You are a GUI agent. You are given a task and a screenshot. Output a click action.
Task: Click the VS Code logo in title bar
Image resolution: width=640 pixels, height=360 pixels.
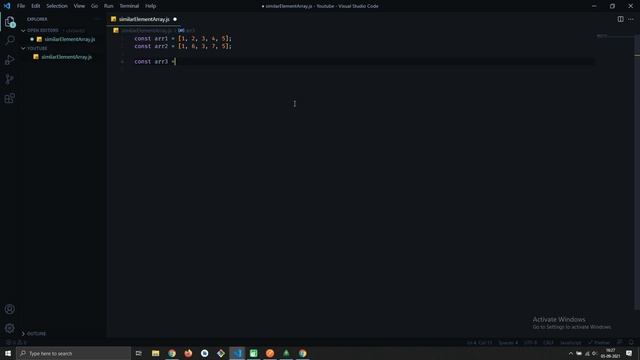pos(7,6)
